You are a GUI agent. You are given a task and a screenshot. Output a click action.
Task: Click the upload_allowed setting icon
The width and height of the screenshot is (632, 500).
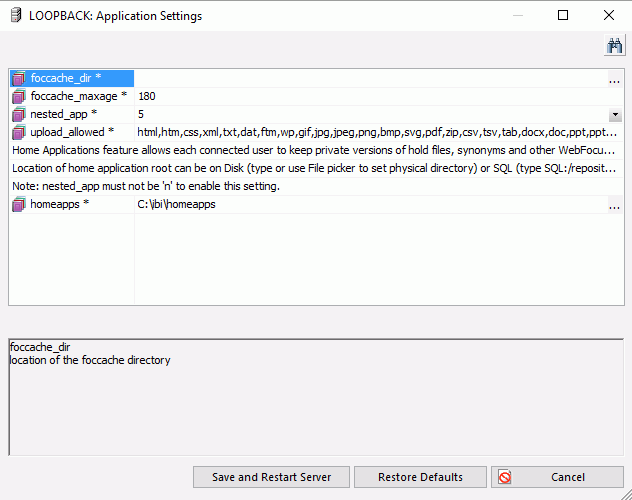(19, 132)
